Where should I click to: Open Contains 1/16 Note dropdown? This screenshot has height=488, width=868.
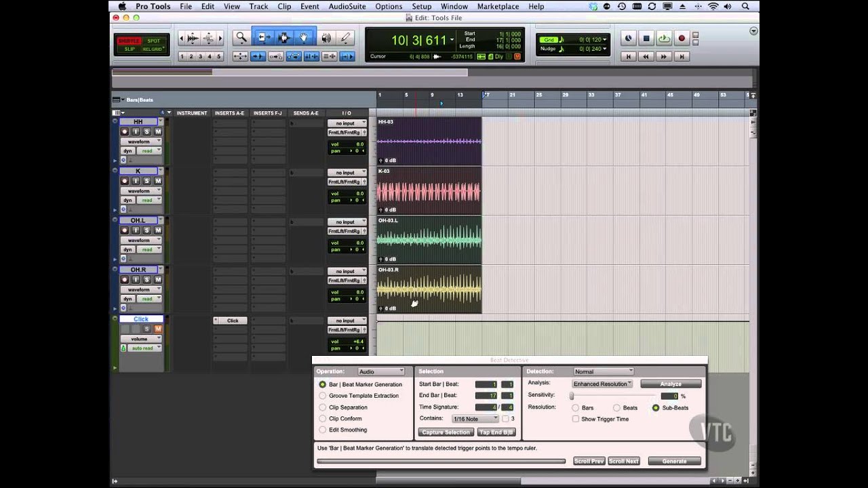(x=475, y=419)
